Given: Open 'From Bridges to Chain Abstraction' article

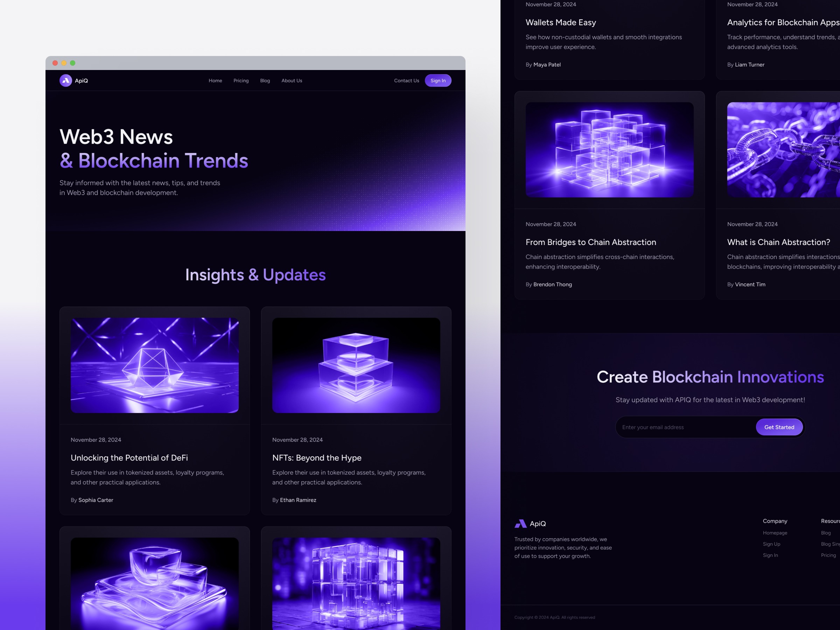Looking at the screenshot, I should coord(590,242).
